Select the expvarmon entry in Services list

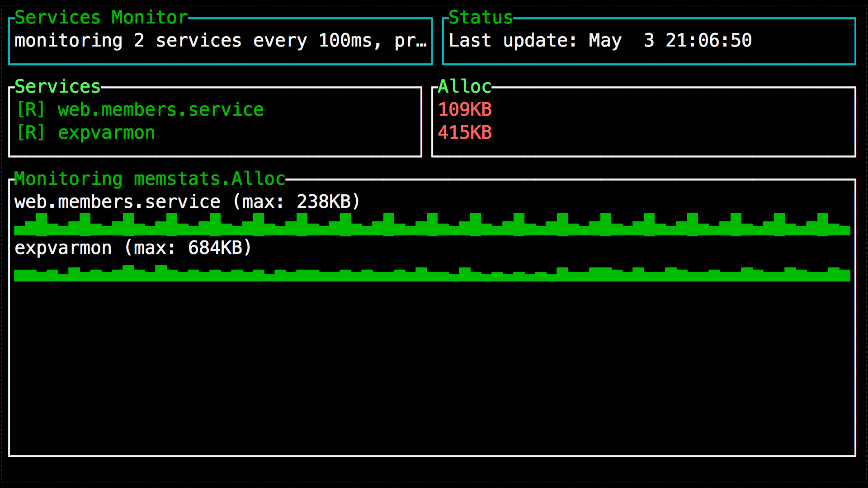coord(106,133)
